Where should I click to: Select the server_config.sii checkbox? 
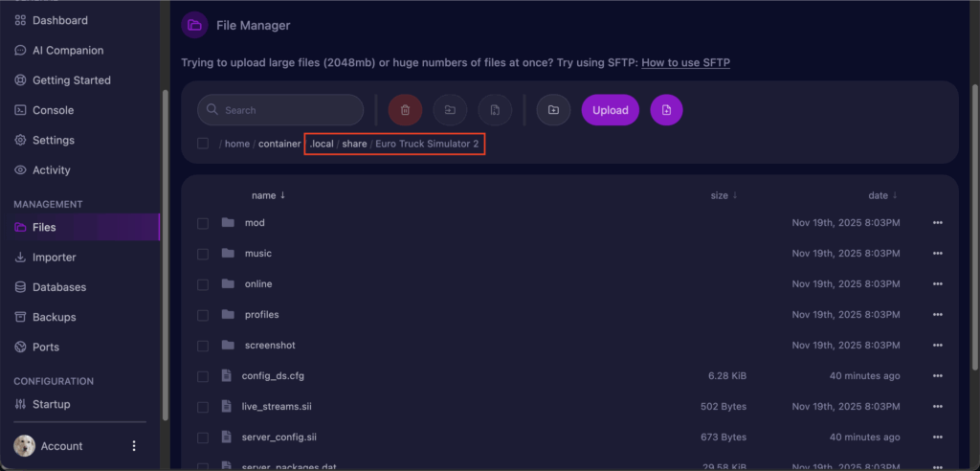[203, 437]
